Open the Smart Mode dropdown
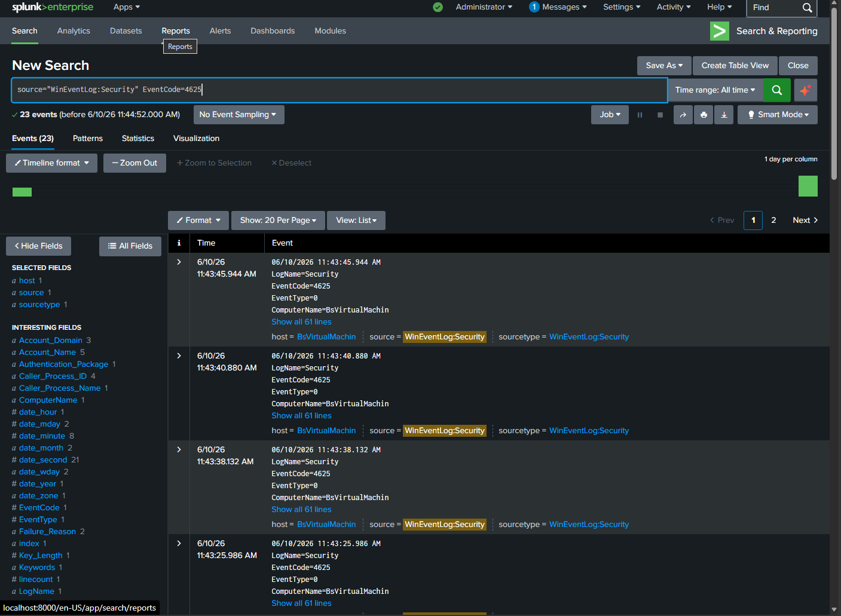 click(x=777, y=115)
